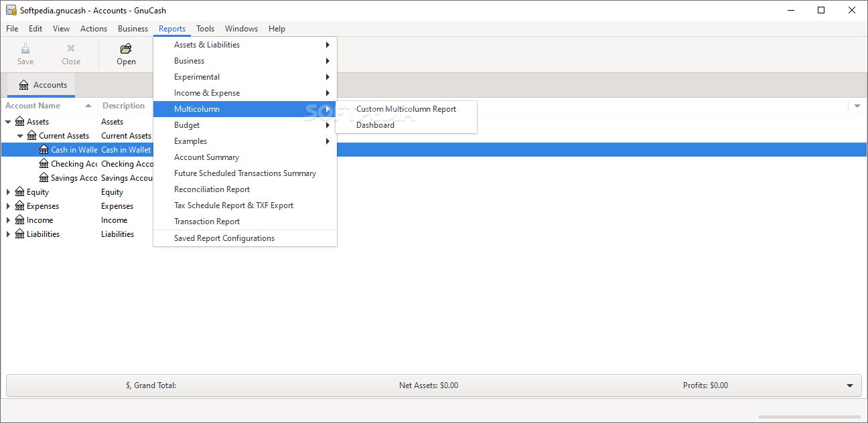
Task: Open Saved Report Configurations
Action: click(x=245, y=238)
